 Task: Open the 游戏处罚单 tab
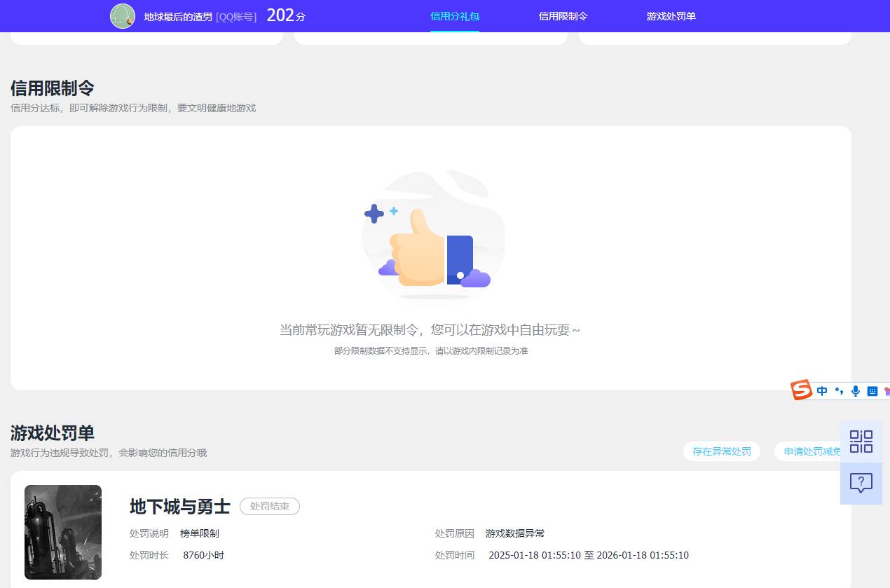pos(671,15)
